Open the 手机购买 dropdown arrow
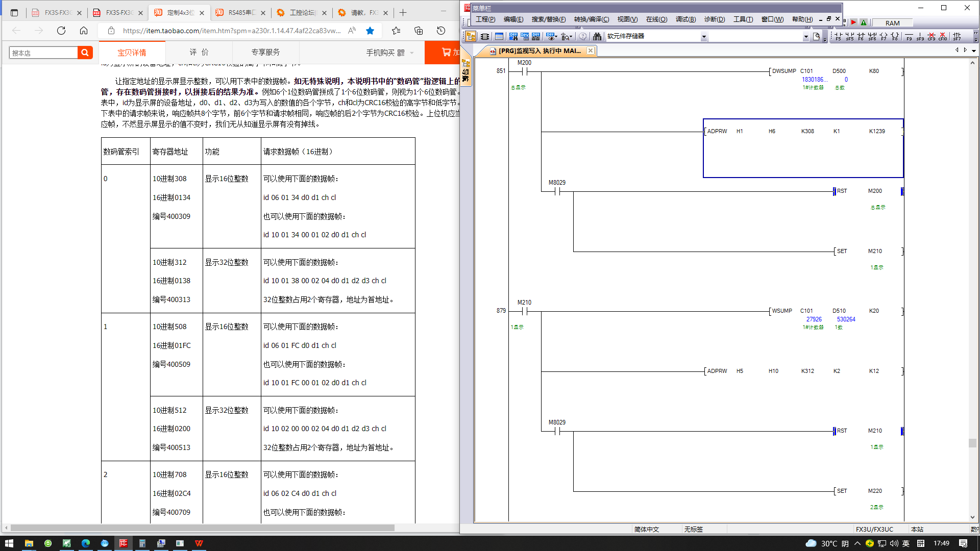Screen dimensions: 980x551 coord(412,53)
